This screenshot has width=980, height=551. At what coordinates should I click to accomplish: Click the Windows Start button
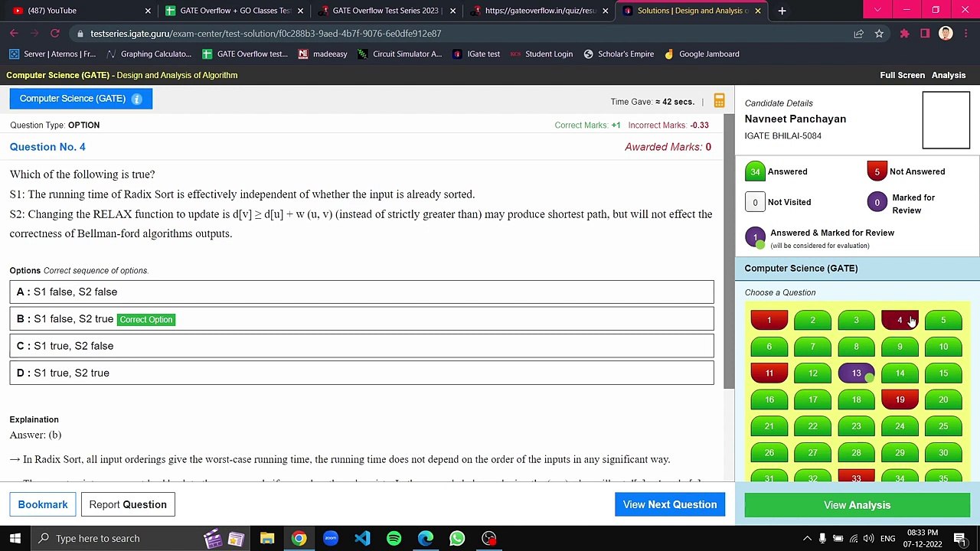click(x=15, y=538)
